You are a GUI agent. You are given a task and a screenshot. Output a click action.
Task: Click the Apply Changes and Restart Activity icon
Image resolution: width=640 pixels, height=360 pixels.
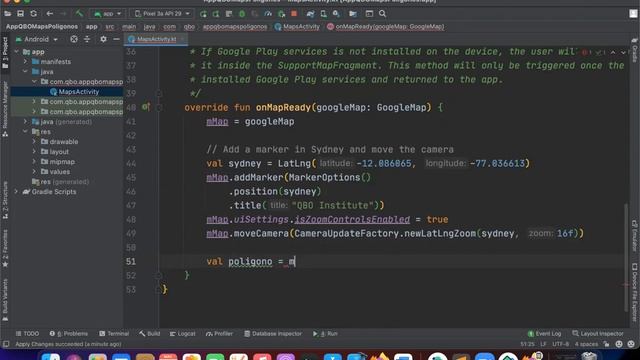[216, 14]
